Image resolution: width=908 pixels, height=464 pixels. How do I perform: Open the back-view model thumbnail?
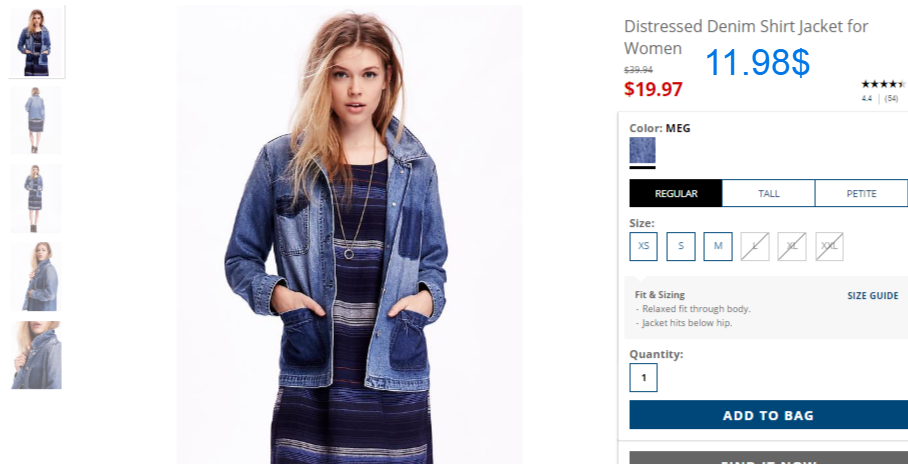point(35,120)
